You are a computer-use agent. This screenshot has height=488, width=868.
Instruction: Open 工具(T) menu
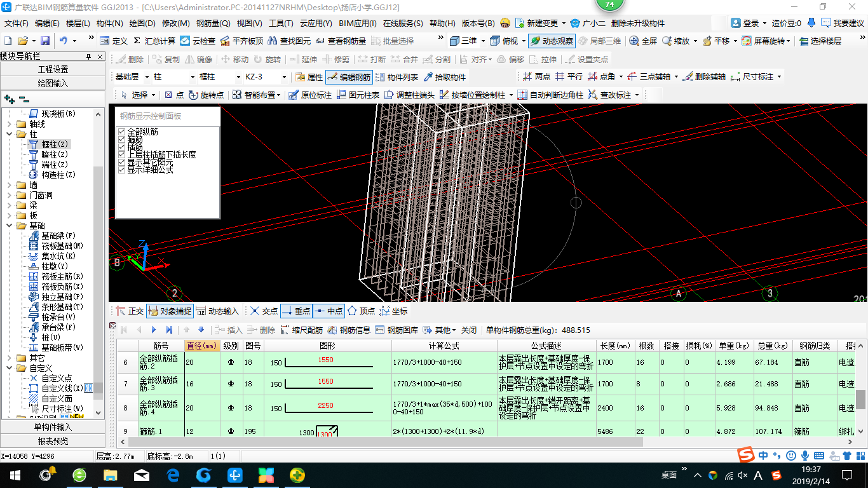(281, 24)
